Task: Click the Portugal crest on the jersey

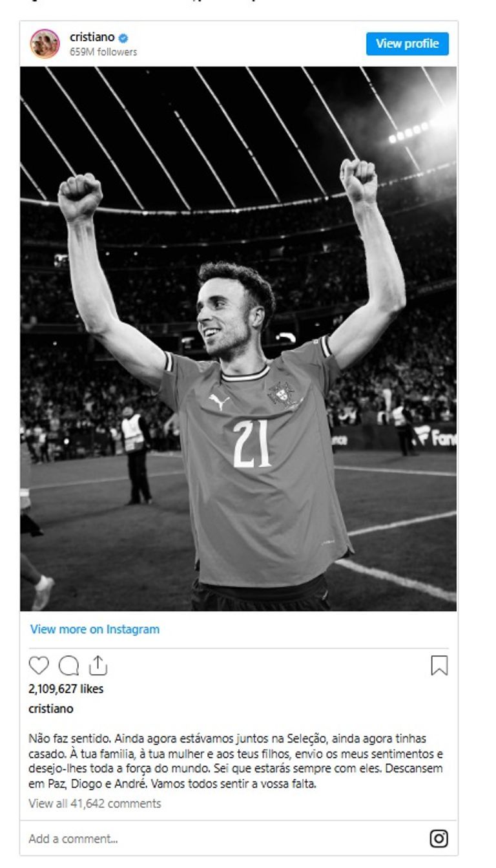Action: tap(282, 393)
